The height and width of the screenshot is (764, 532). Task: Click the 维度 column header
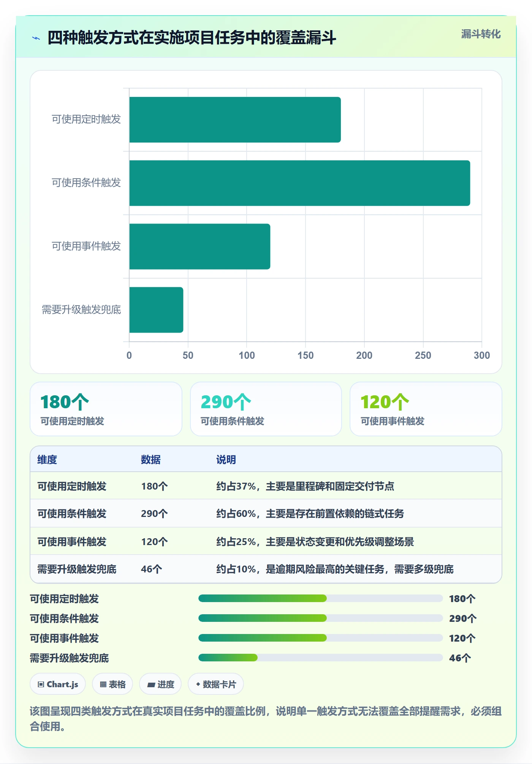click(47, 460)
